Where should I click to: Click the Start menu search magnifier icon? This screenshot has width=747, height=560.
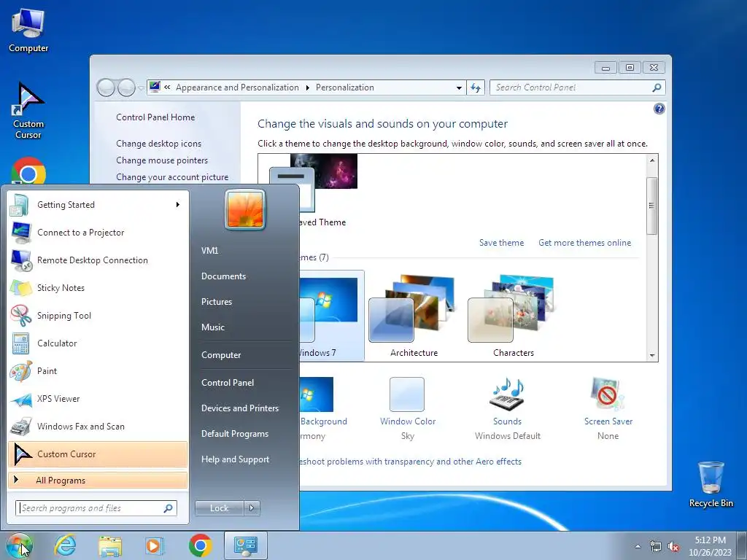pos(169,508)
